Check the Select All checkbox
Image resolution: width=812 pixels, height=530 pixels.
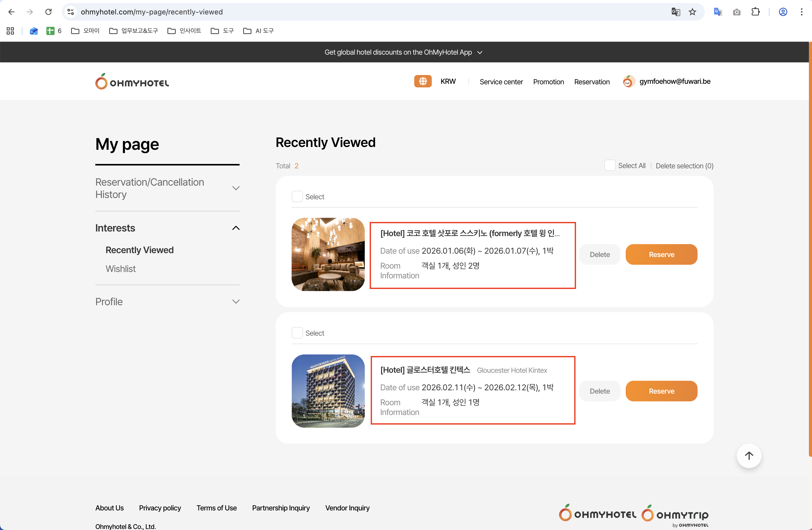tap(610, 165)
